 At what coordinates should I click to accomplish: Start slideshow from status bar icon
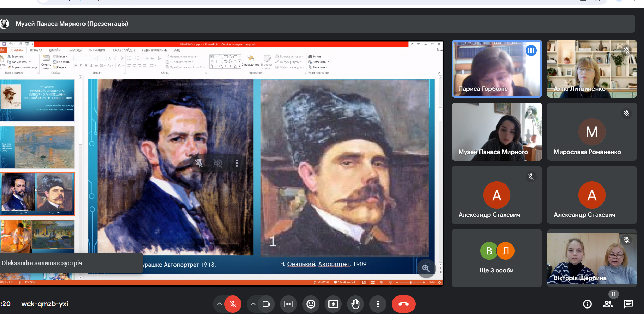391,282
